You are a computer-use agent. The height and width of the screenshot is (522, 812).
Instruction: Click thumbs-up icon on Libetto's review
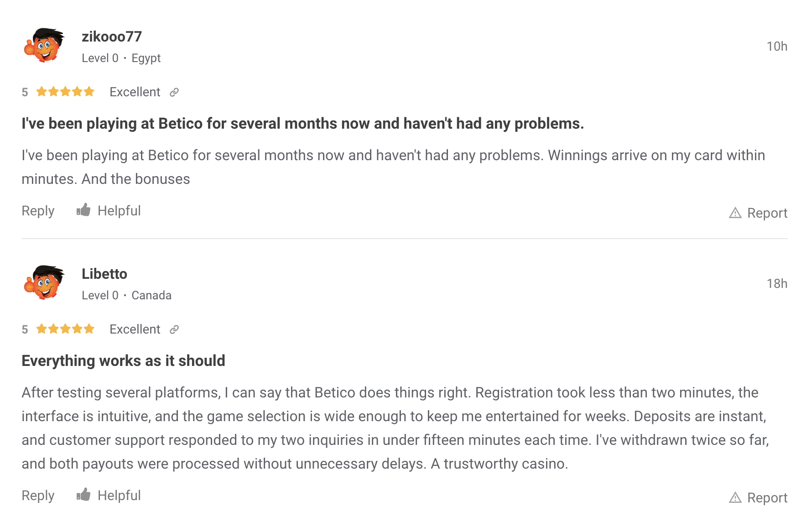tap(83, 495)
